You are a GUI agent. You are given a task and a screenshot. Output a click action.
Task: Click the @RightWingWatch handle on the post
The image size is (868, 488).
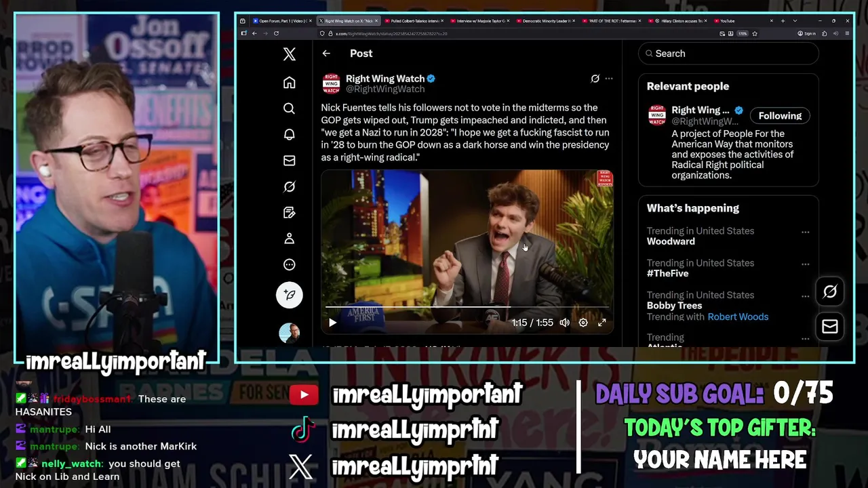[385, 89]
